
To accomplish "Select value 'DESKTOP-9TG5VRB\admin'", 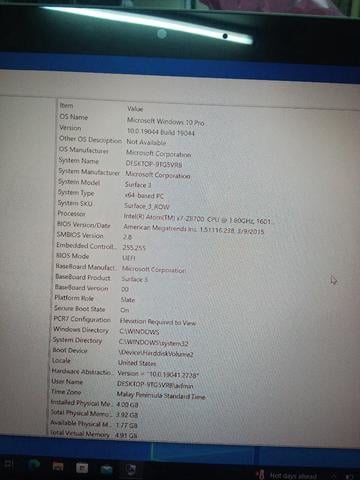I will pos(155,385).
